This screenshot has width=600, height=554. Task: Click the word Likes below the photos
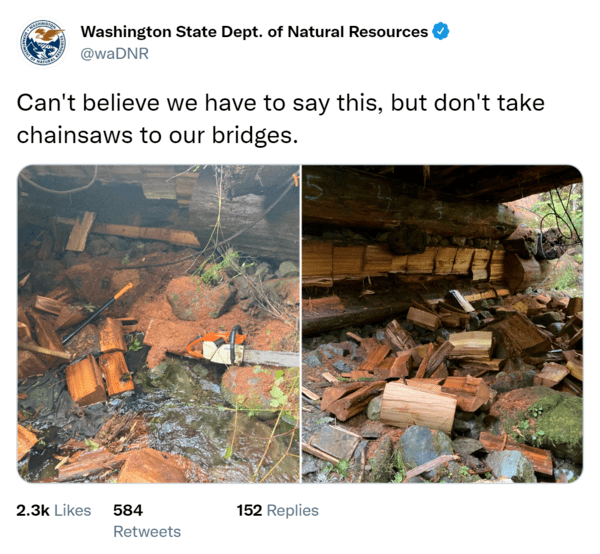tap(73, 510)
